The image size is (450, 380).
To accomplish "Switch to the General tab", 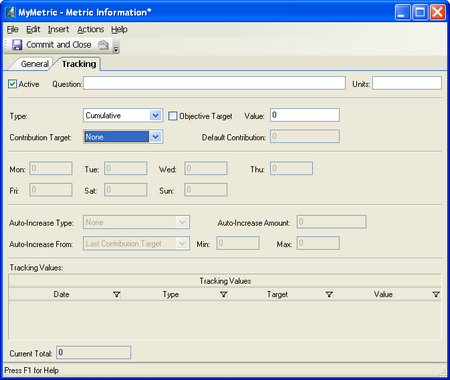I will pos(34,64).
